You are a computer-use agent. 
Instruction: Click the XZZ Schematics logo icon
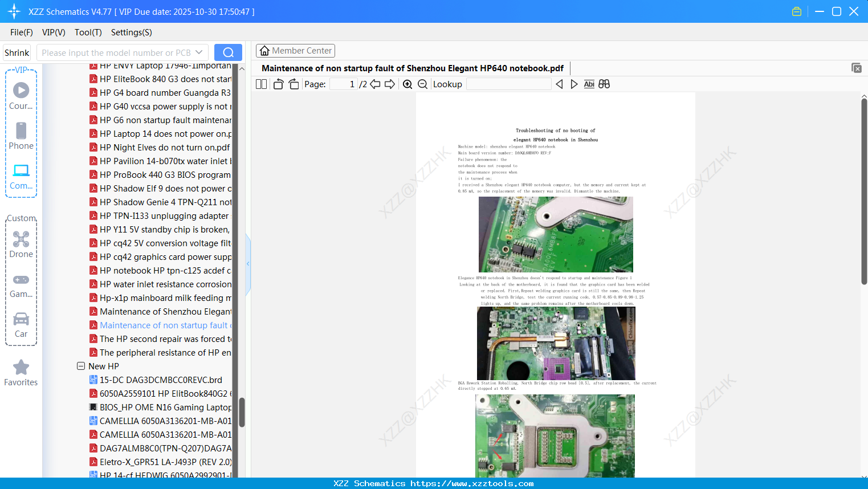click(14, 11)
